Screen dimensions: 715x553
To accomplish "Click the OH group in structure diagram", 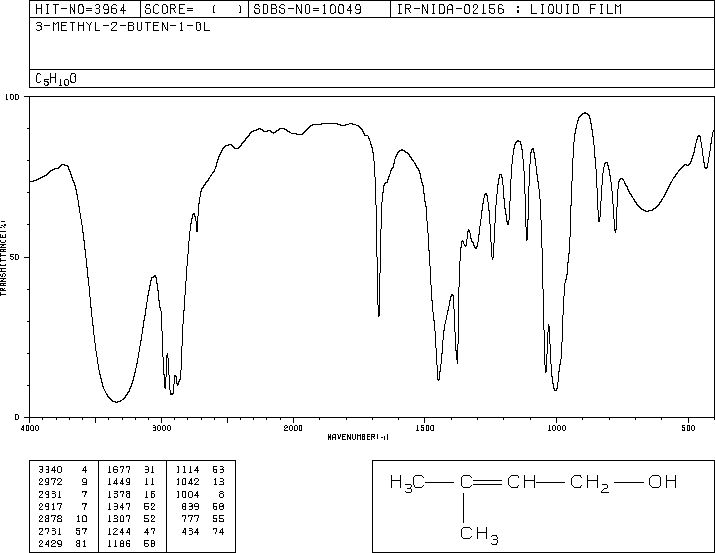I will tap(663, 482).
